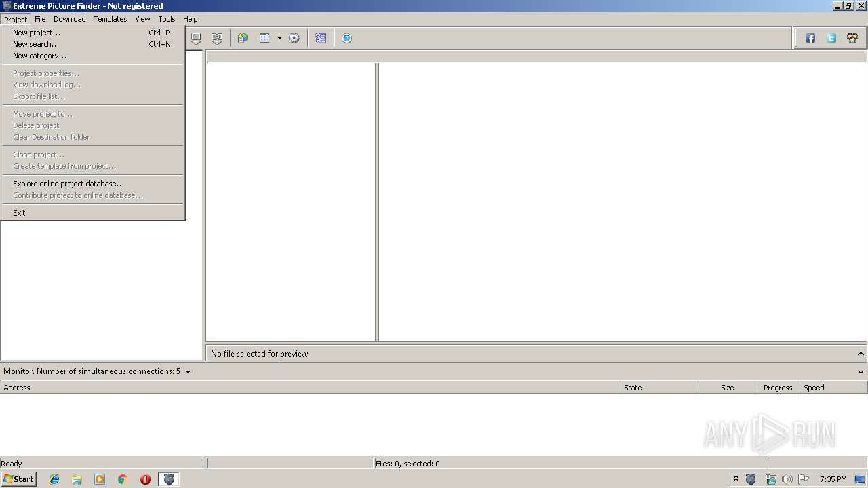The height and width of the screenshot is (488, 868).
Task: Open the web picture finder globe icon
Action: [243, 39]
